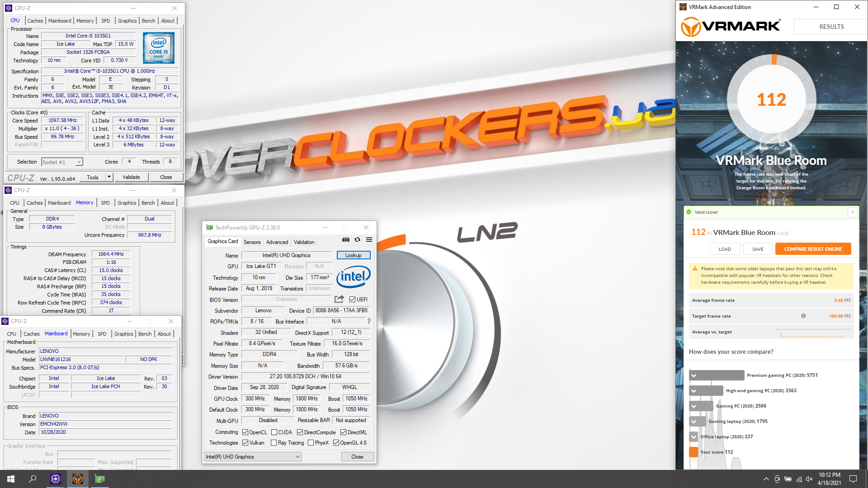Switch to VRMark from the taskbar
The image size is (868, 488).
coord(78,479)
